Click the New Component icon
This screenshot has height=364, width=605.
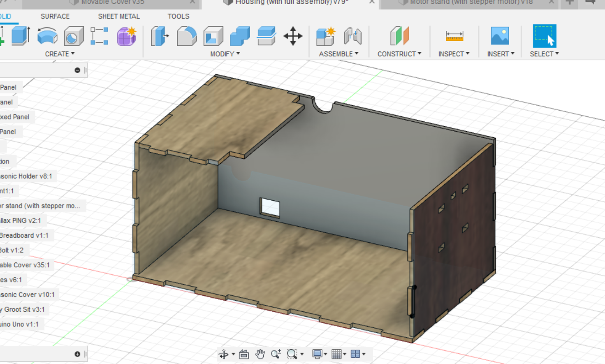(x=326, y=36)
